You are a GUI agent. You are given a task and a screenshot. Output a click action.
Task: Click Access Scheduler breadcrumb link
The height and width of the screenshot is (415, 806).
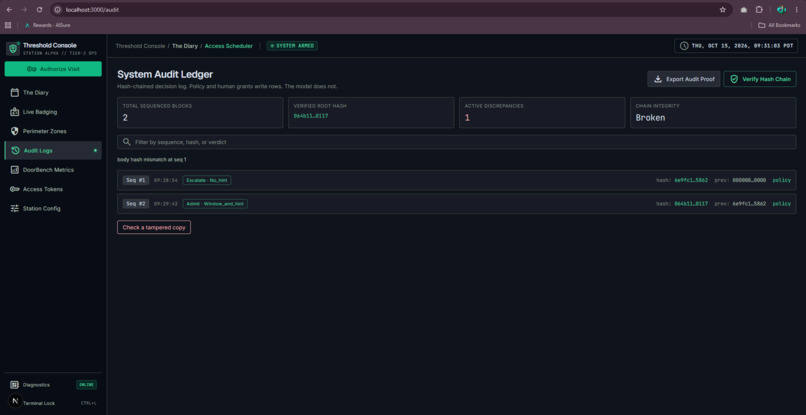[x=229, y=46]
